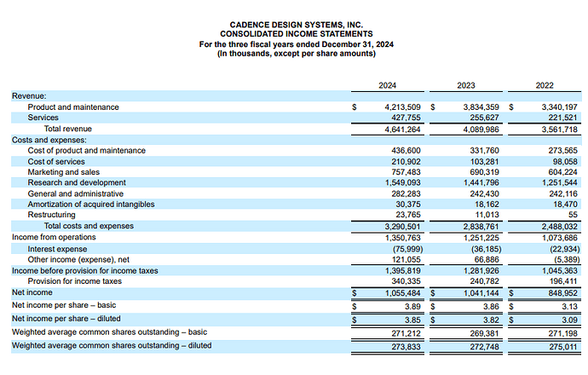The width and height of the screenshot is (588, 375).
Task: Select basic EPS 3.89
Action: coord(412,307)
